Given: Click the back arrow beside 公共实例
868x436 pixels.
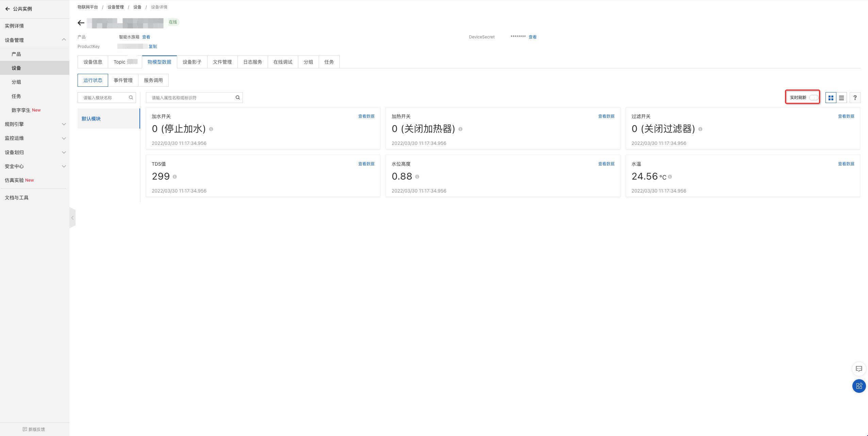Looking at the screenshot, I should coord(7,9).
